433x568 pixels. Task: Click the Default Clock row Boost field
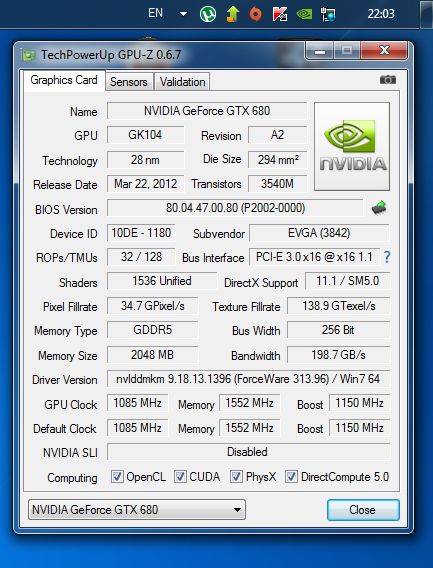[x=359, y=428]
